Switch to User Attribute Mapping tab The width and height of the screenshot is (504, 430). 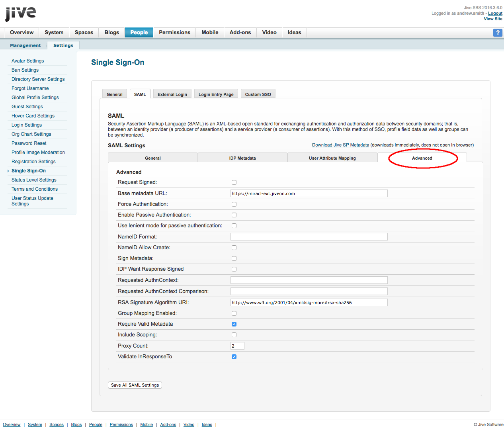pyautogui.click(x=332, y=158)
